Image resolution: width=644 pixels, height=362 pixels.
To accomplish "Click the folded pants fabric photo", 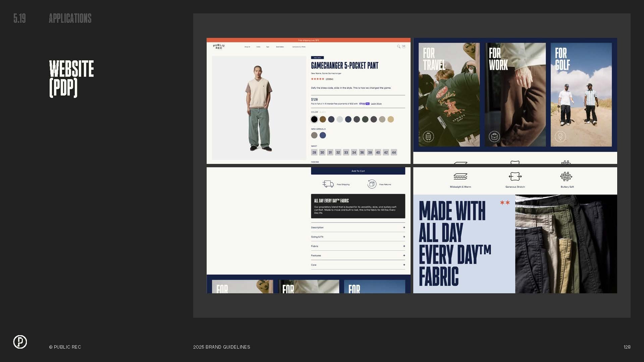I will [566, 244].
